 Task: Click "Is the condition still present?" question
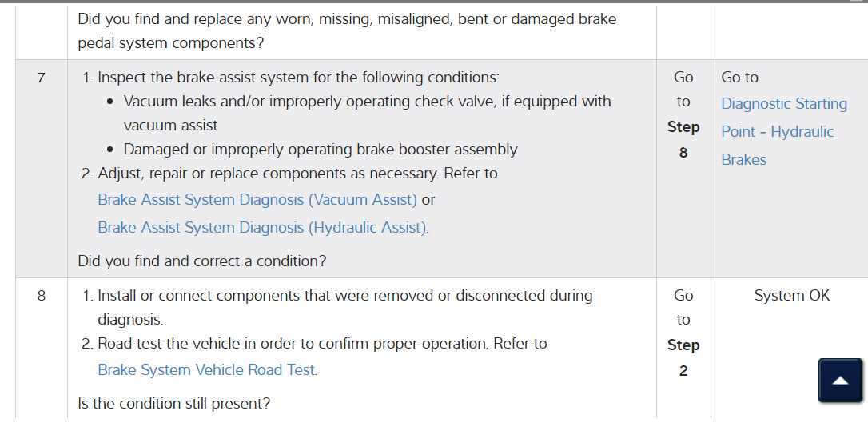[174, 403]
